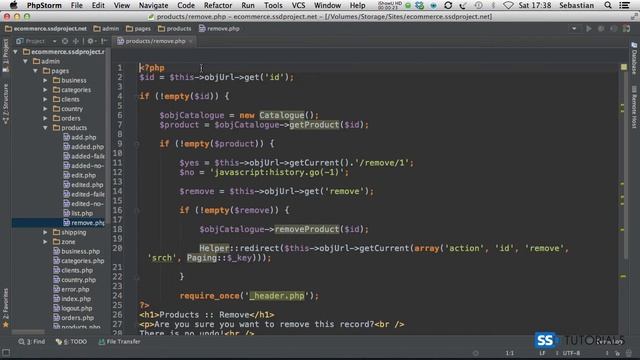Viewport: 640px width, 360px height.
Task: Open the 3: Find tool window
Action: coord(32,342)
